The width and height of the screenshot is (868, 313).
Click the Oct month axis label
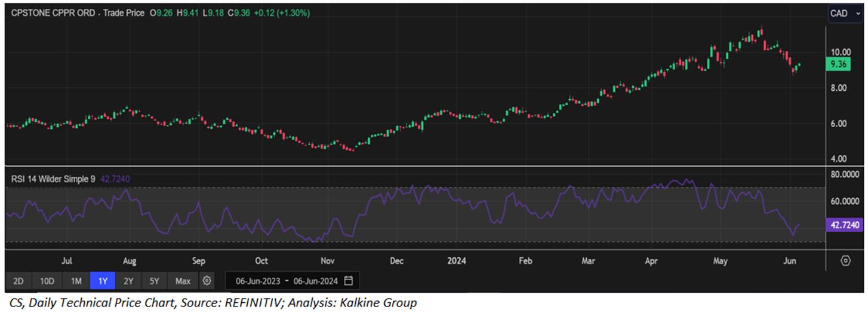point(261,261)
